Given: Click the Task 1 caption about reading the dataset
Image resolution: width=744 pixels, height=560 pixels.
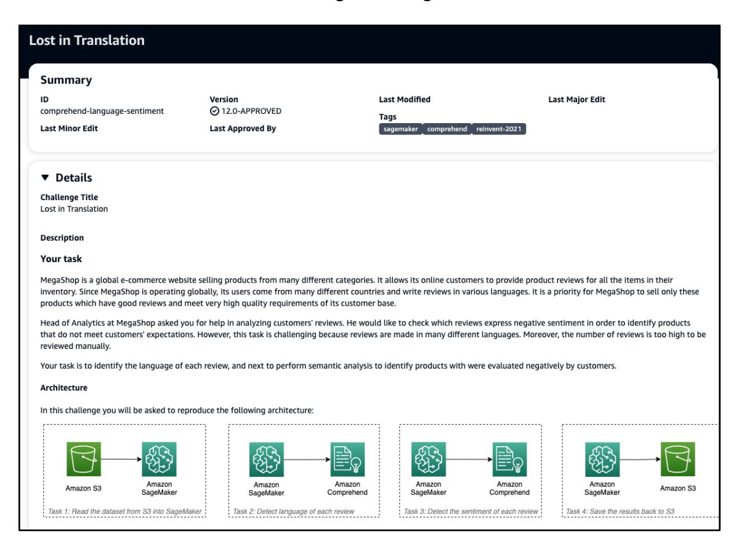Looking at the screenshot, I should click(124, 511).
